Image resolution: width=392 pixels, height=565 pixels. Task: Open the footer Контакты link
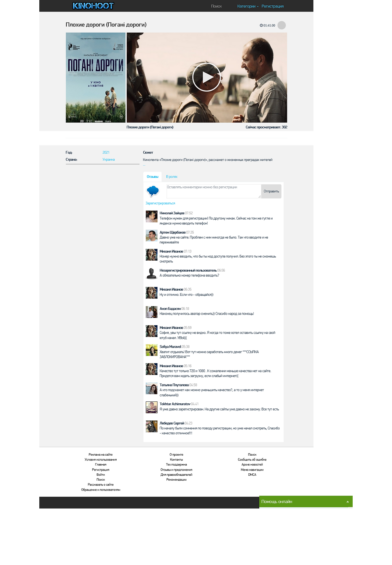tap(176, 460)
